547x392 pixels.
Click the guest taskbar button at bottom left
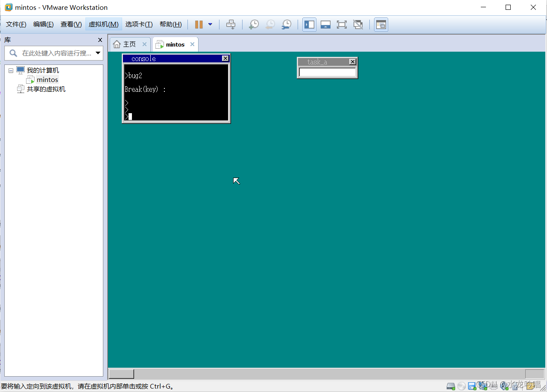tap(121, 374)
